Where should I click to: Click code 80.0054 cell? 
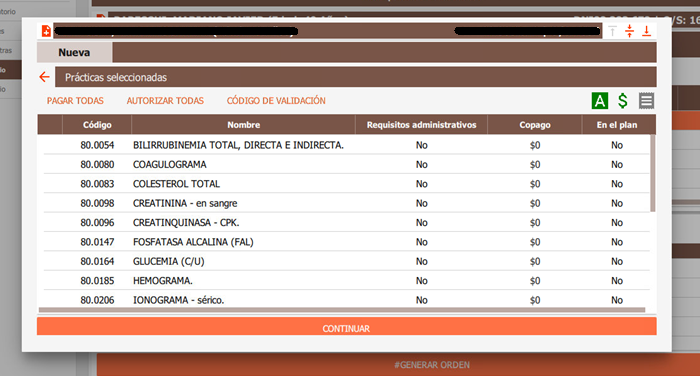(97, 145)
